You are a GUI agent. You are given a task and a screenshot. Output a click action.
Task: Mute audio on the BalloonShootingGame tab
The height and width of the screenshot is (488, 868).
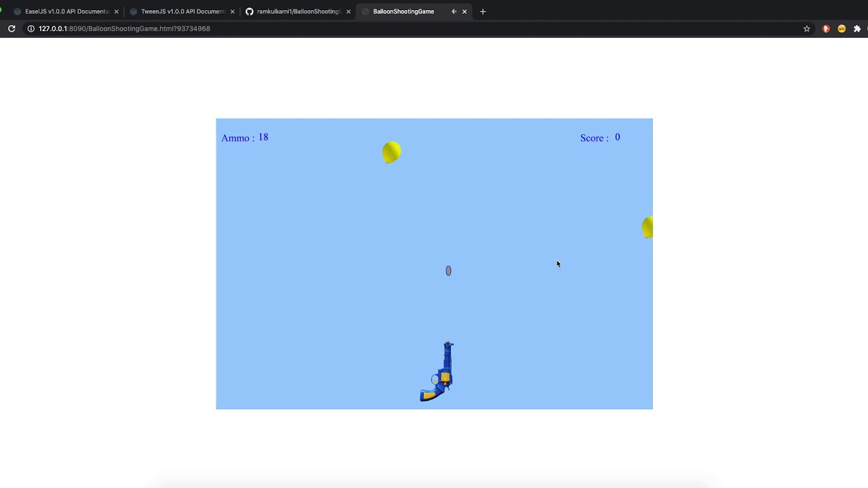[x=454, y=12]
